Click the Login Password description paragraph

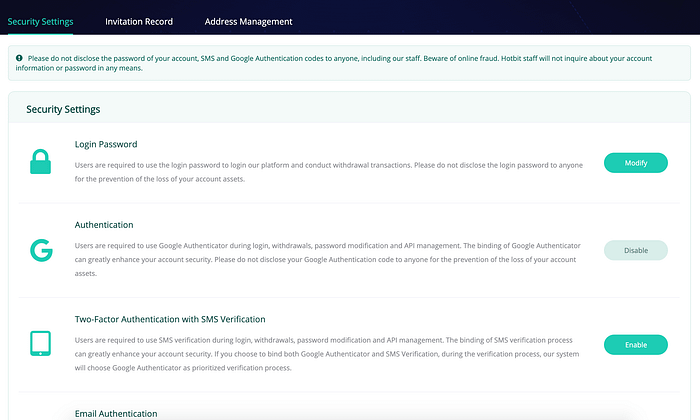pos(329,172)
